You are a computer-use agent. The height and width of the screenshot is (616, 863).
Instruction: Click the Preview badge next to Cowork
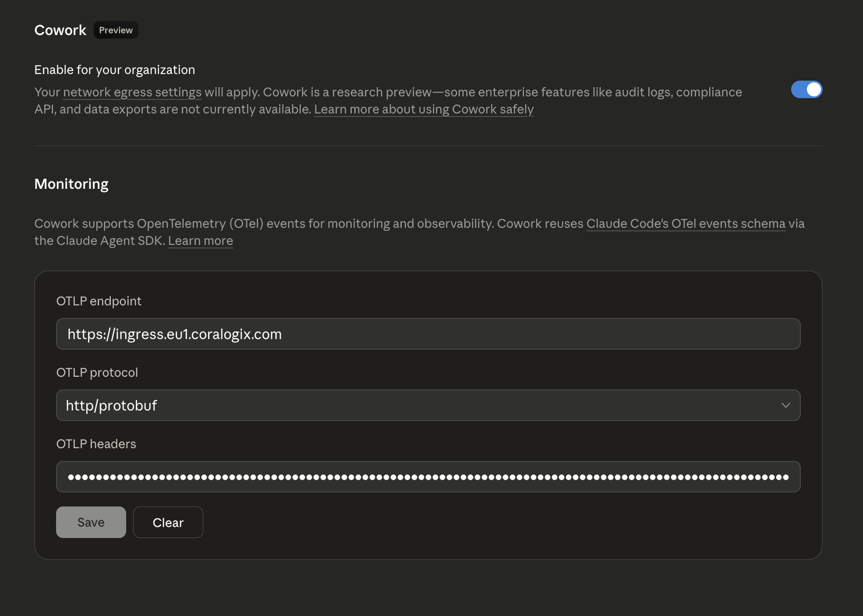pos(116,30)
